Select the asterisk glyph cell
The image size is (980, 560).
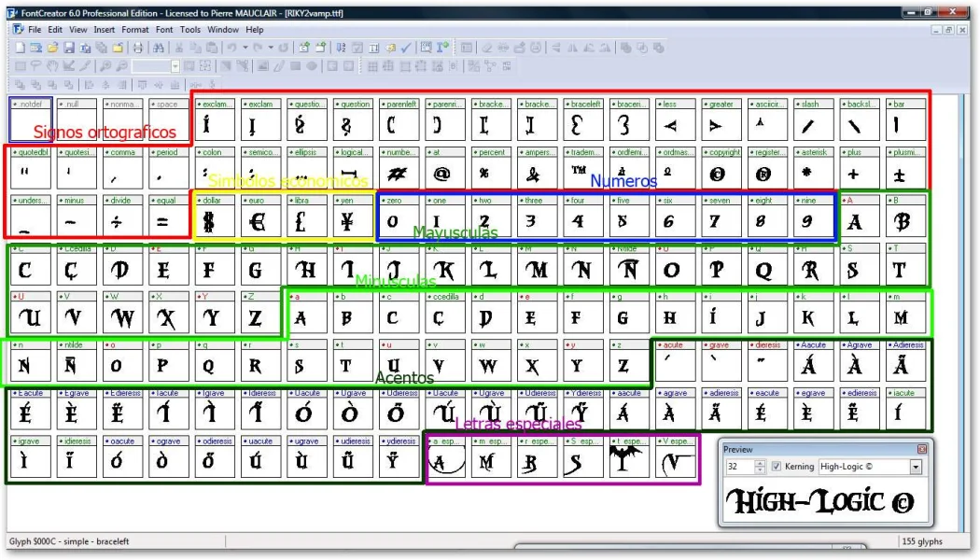coord(814,167)
